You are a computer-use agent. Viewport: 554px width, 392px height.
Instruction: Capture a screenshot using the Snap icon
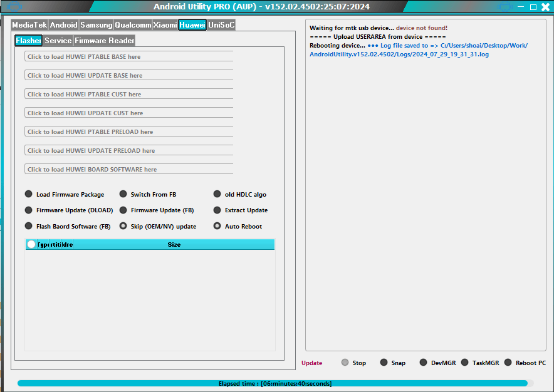pos(384,362)
